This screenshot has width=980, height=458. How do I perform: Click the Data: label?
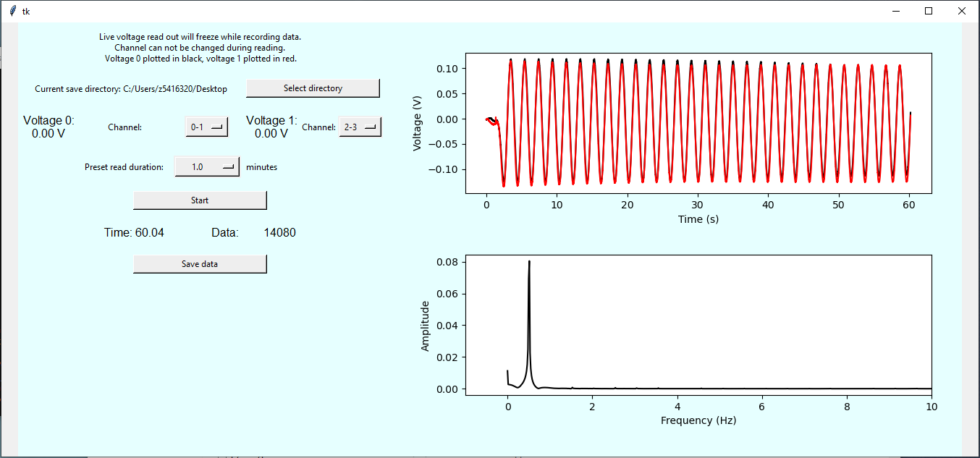pos(225,232)
